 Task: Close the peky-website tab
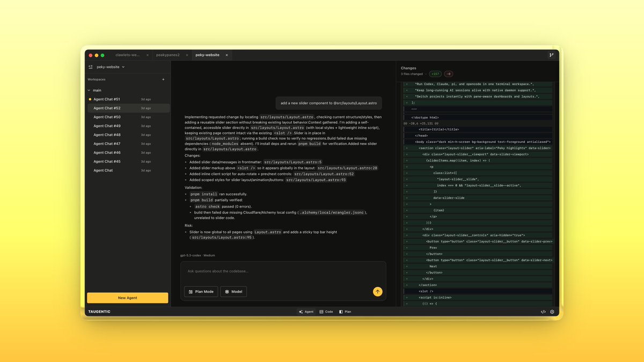tap(226, 55)
